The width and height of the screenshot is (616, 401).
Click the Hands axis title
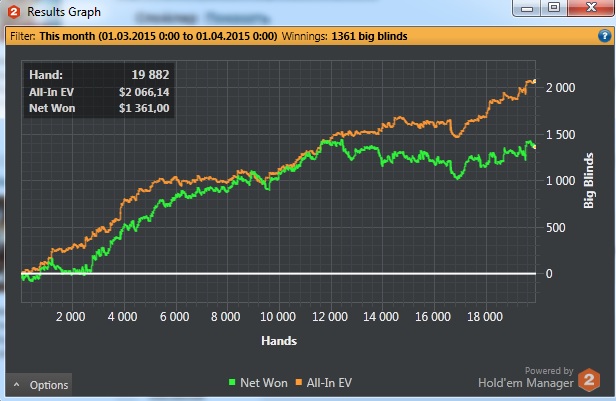coord(279,341)
